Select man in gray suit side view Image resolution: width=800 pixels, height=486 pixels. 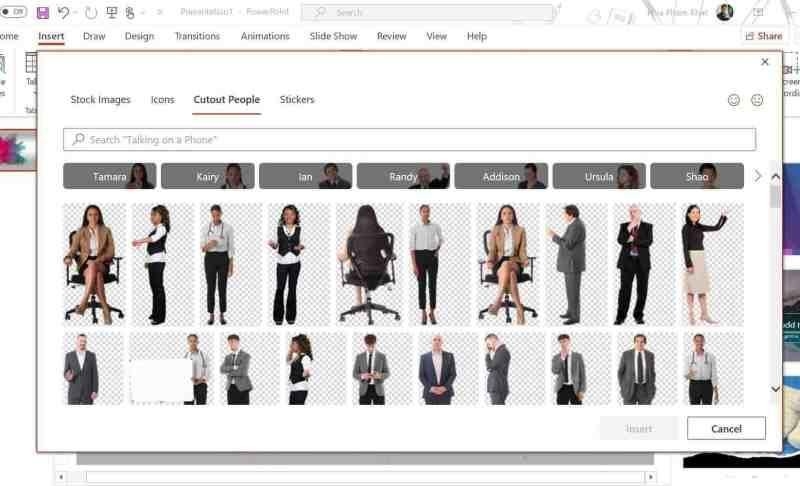(576, 264)
